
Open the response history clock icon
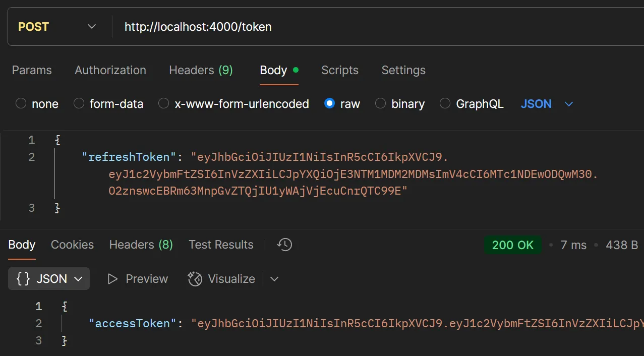[x=284, y=245]
